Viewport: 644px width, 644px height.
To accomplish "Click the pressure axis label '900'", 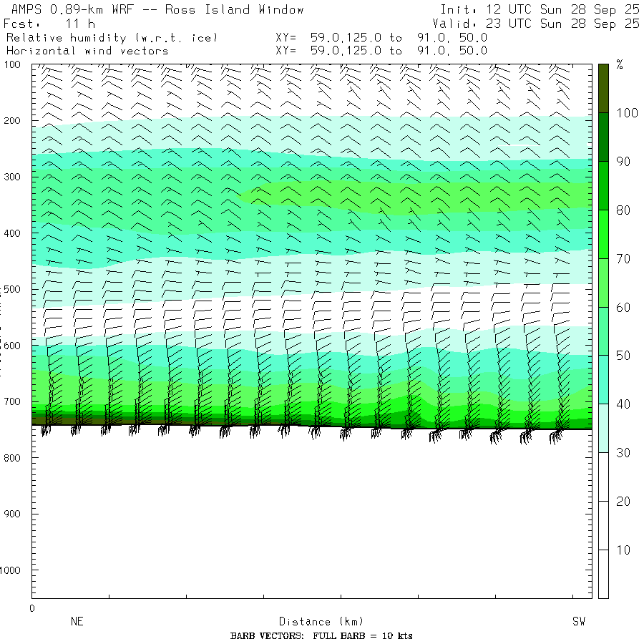I will 12,514.
